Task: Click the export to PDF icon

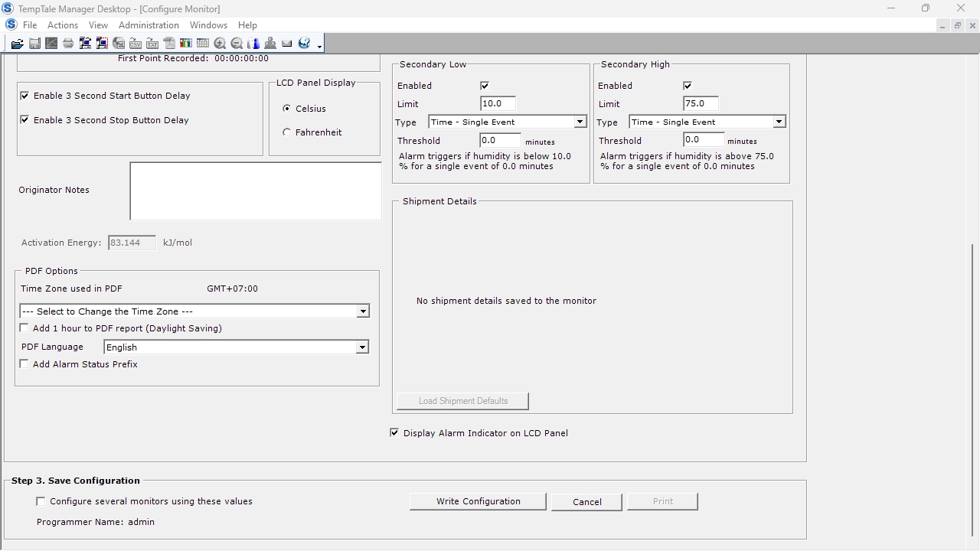Action: point(169,44)
